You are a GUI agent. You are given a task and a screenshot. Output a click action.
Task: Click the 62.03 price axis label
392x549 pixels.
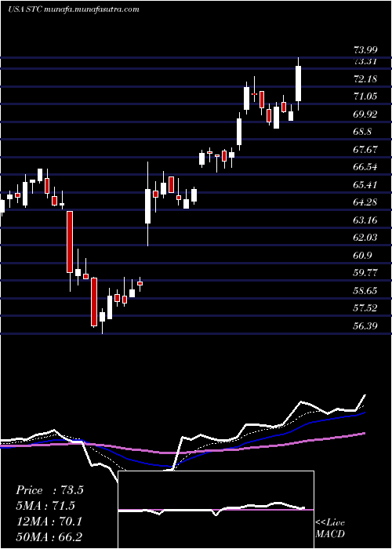tap(365, 238)
